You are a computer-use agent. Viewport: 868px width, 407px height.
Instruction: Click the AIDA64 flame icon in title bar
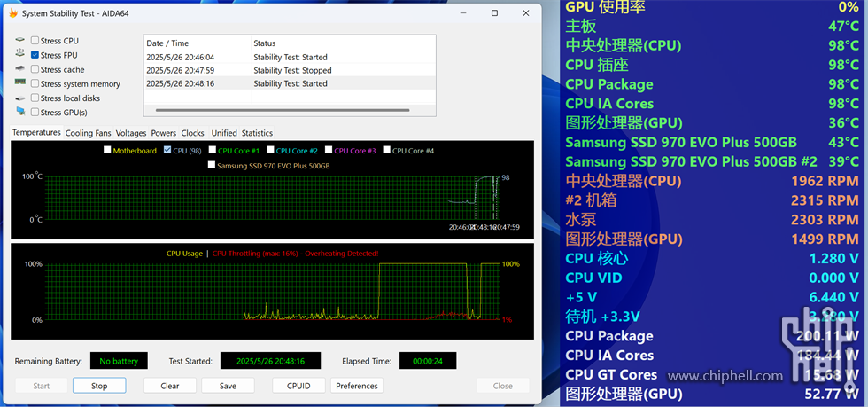(x=13, y=13)
